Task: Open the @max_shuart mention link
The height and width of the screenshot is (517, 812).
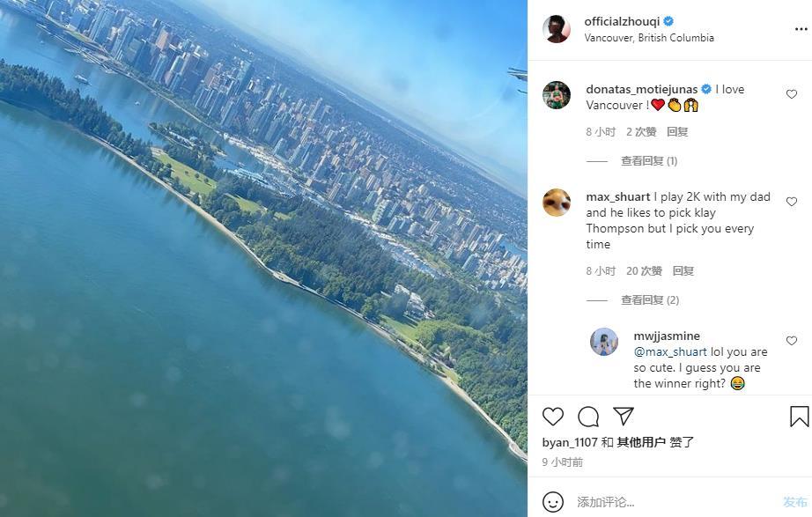Action: 670,351
